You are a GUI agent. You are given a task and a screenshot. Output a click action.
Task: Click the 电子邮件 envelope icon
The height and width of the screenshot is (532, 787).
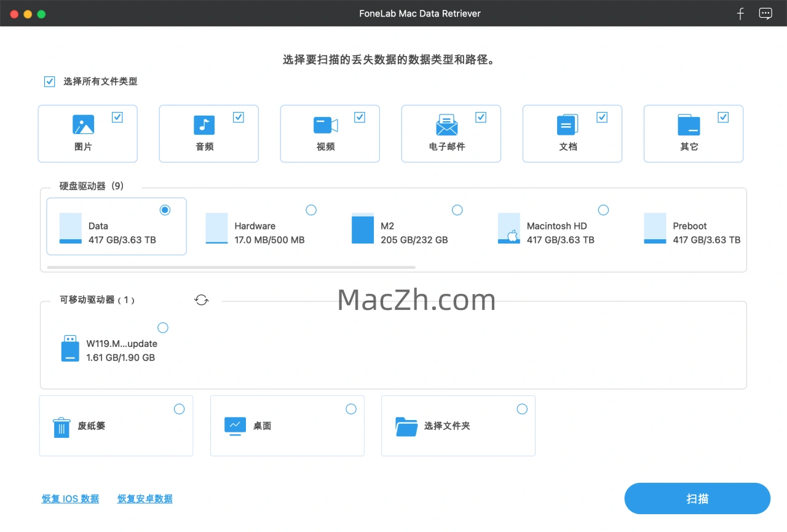[x=446, y=125]
